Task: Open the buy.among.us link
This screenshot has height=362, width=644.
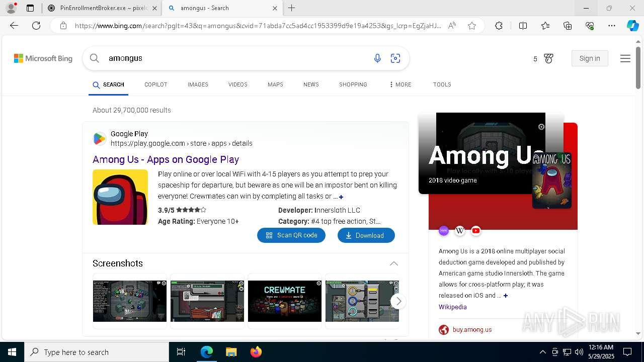Action: click(x=472, y=330)
